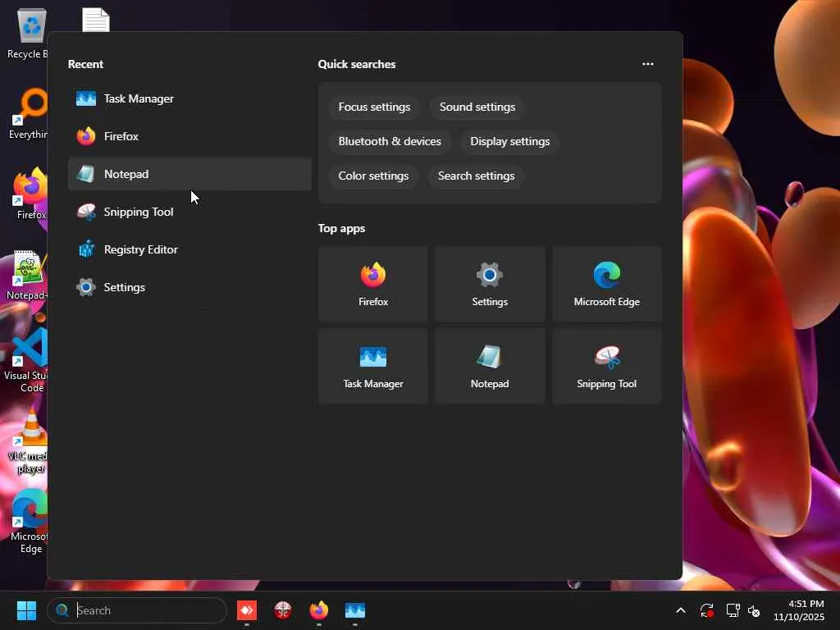Image resolution: width=840 pixels, height=630 pixels.
Task: Select Microsoft Edge desktop shortcut
Action: [x=29, y=522]
